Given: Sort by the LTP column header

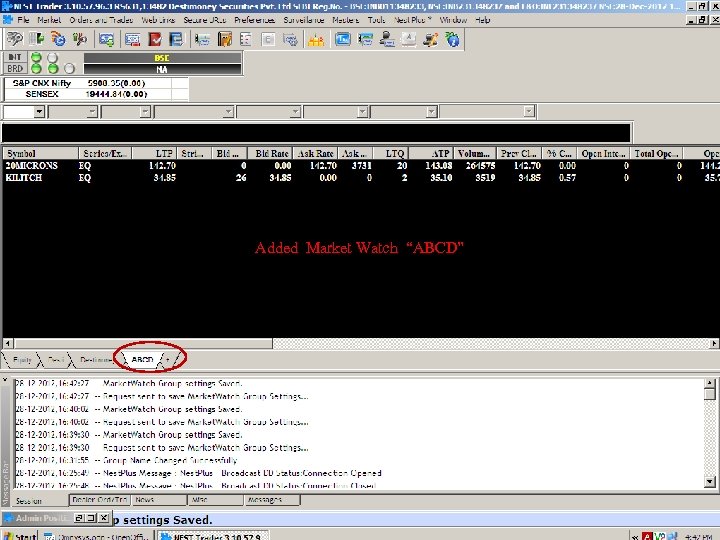Looking at the screenshot, I should click(154, 153).
